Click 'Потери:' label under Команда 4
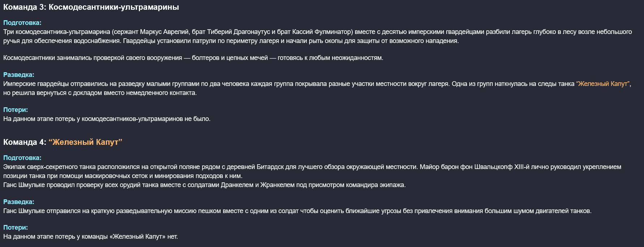 [x=16, y=227]
